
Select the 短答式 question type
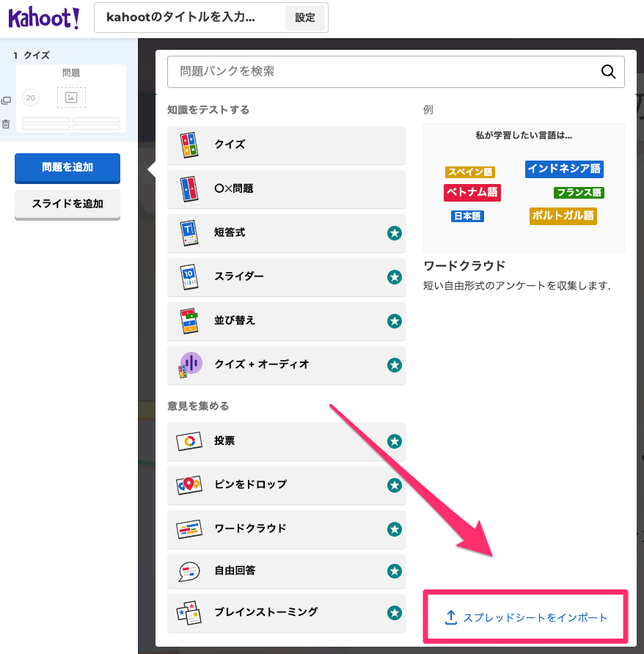point(286,232)
